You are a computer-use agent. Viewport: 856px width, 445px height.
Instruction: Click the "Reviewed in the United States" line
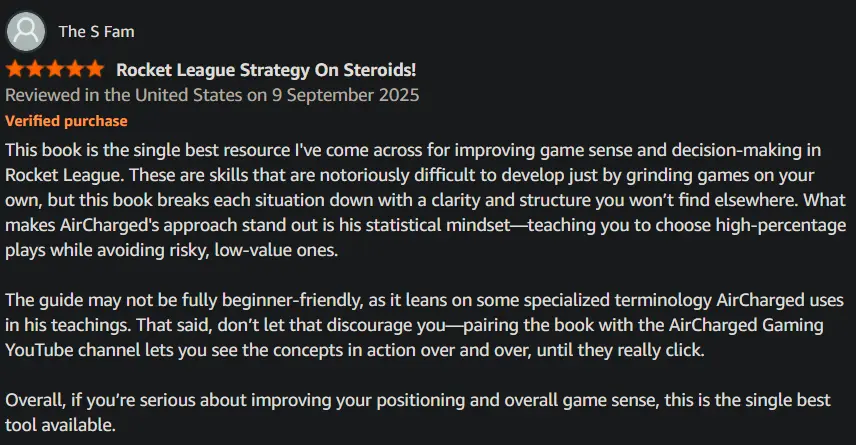tap(212, 96)
